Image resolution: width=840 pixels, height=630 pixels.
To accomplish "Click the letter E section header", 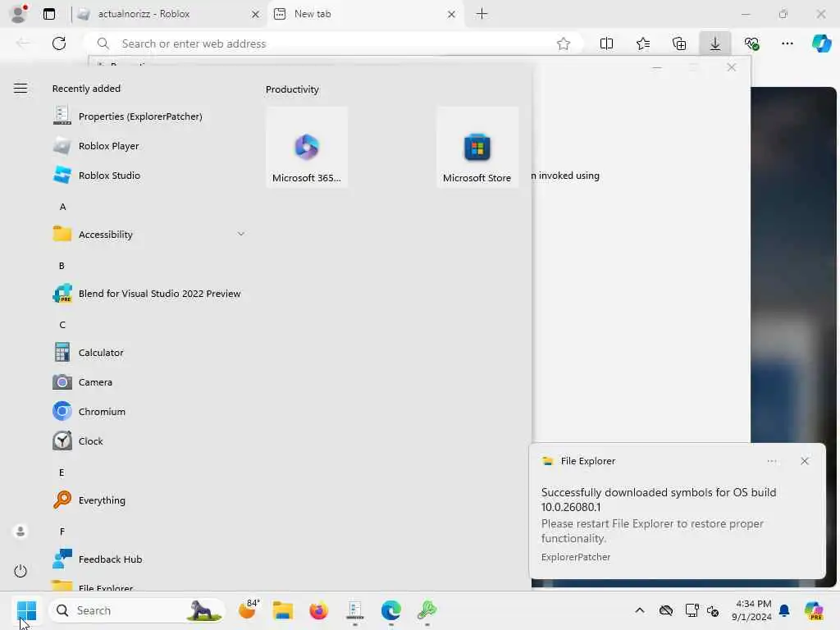I will [62, 472].
